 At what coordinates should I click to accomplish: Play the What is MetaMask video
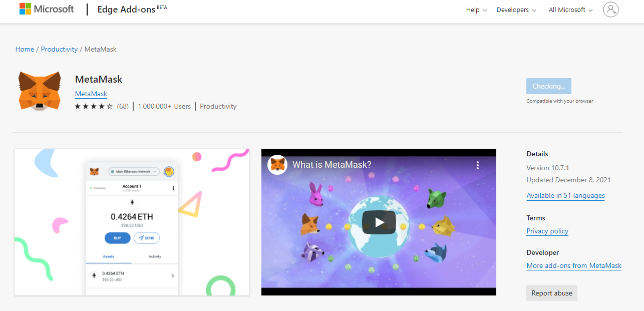(x=379, y=222)
